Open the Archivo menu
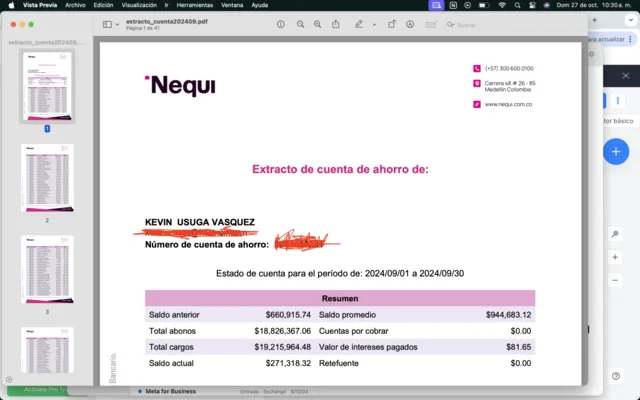 point(75,5)
